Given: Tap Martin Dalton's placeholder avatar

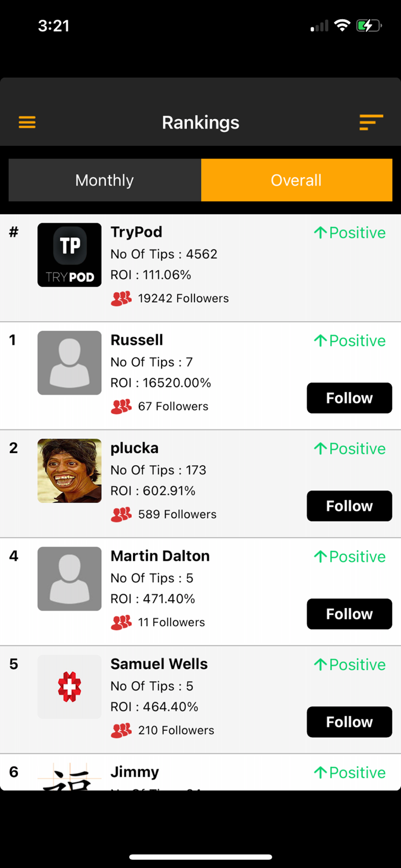Looking at the screenshot, I should tap(69, 579).
